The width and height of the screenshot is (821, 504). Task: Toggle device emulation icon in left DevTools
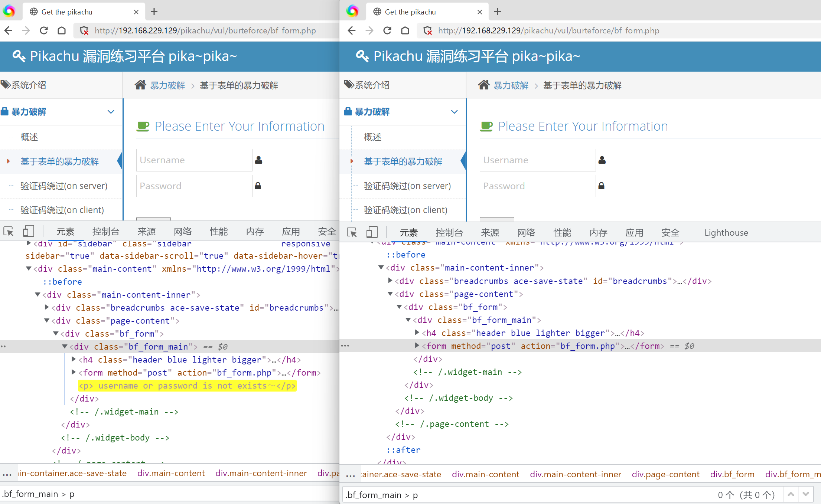28,231
